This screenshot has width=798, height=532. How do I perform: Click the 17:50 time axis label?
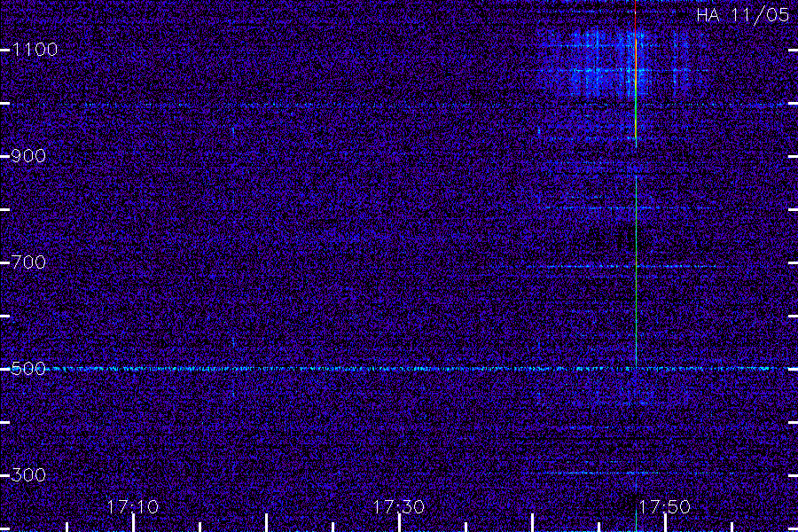click(664, 507)
